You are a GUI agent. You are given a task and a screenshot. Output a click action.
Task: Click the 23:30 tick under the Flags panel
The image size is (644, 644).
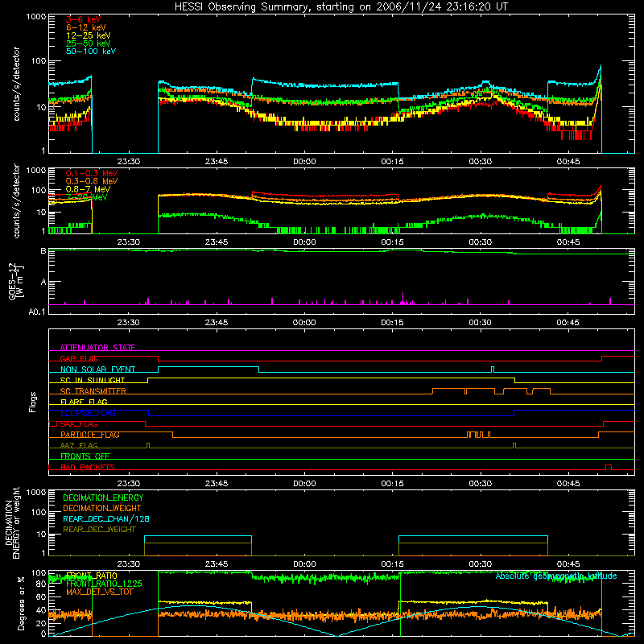tap(129, 484)
